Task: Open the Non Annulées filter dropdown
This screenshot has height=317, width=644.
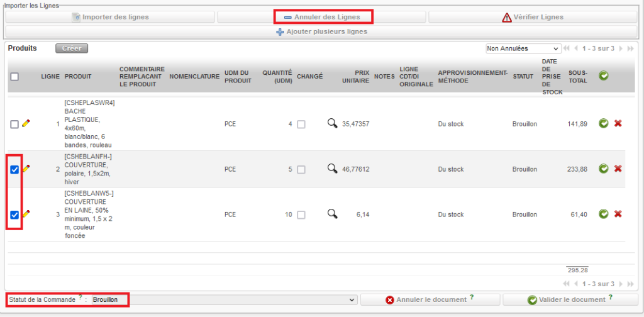Action: (x=523, y=48)
